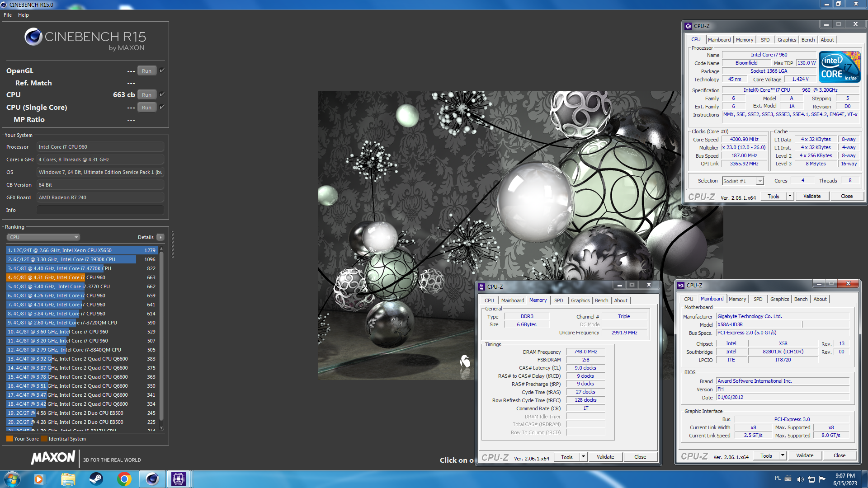The height and width of the screenshot is (488, 868).
Task: Click the Your Score orange swatch
Action: 9,439
